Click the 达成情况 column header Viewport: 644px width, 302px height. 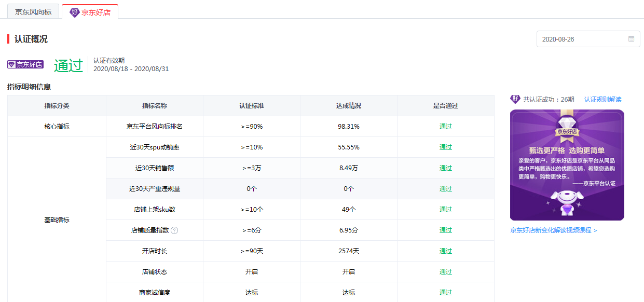pyautogui.click(x=348, y=106)
